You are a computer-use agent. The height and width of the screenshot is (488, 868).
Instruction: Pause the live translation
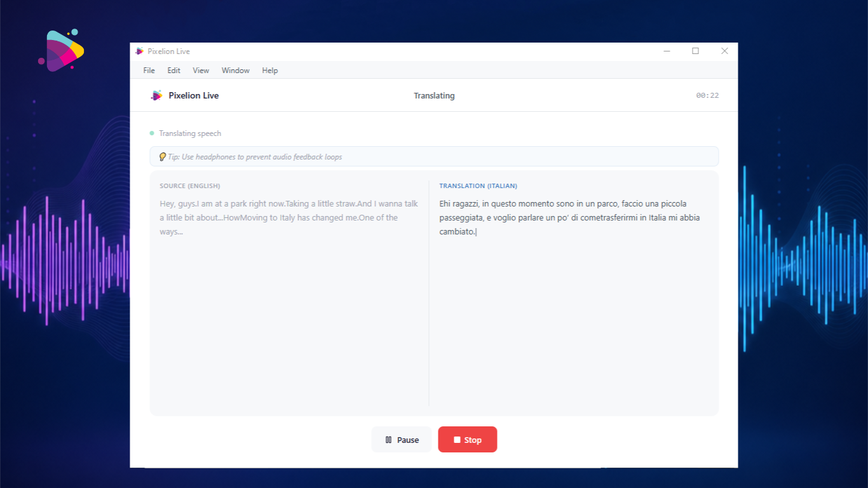click(402, 440)
